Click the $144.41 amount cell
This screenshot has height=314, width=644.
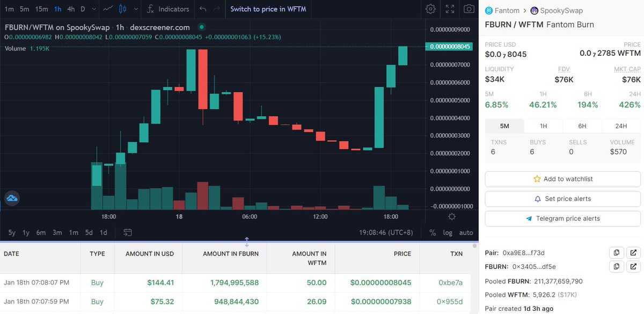click(160, 282)
